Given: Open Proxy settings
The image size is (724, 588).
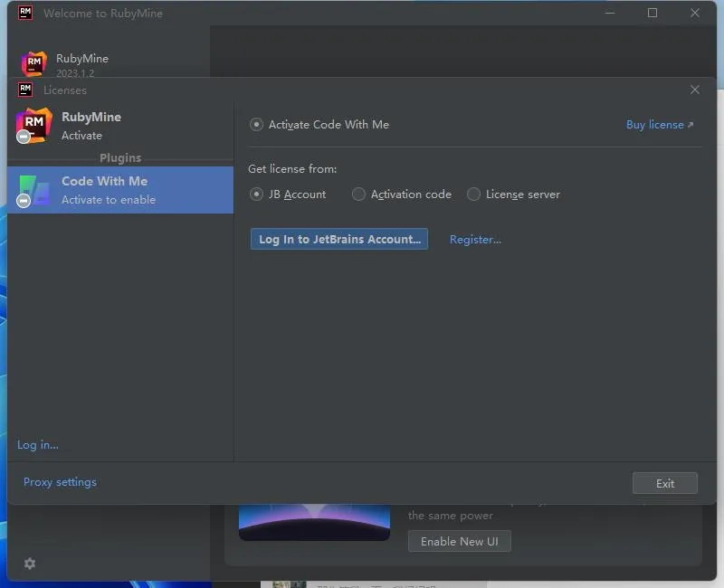Looking at the screenshot, I should click(x=60, y=482).
